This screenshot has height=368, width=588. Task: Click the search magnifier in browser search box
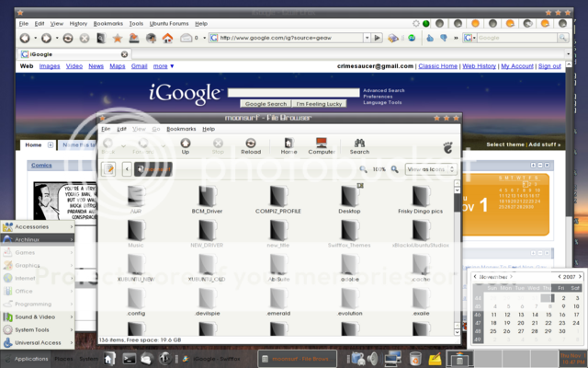[562, 38]
